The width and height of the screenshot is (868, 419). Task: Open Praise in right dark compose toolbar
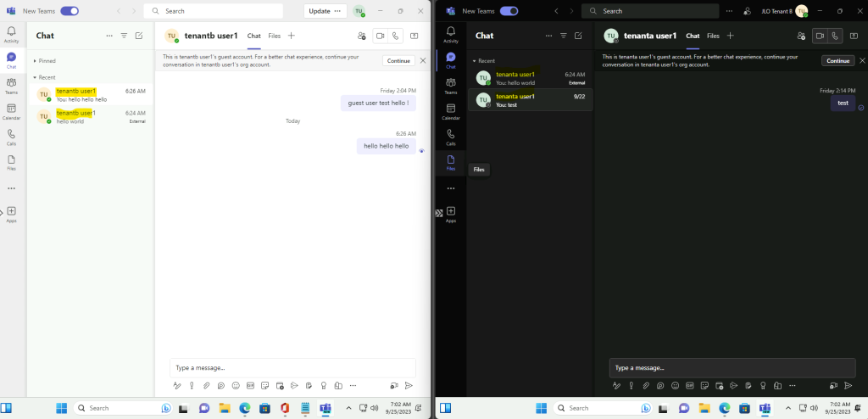(x=763, y=385)
